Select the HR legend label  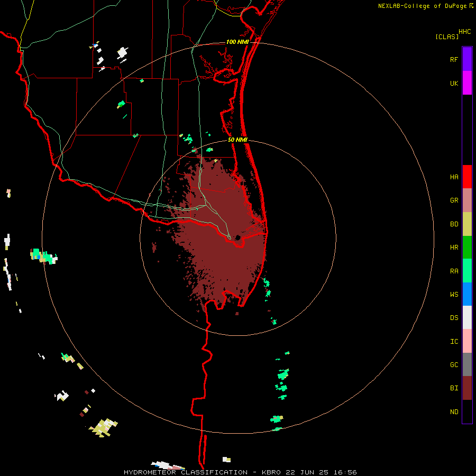(454, 248)
